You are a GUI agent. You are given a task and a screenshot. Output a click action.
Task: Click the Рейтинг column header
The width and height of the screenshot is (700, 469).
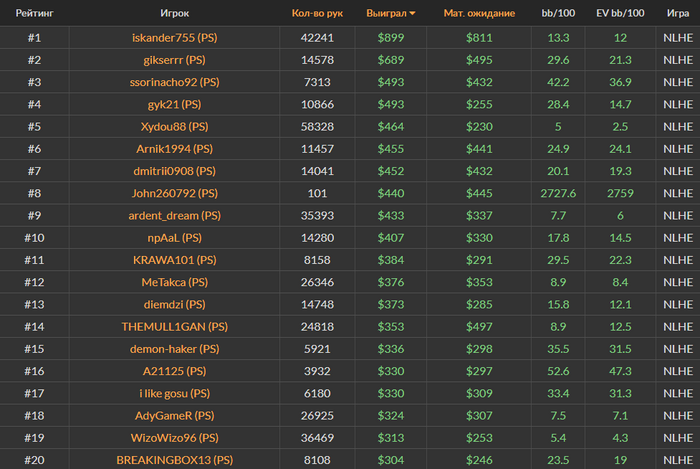pos(34,13)
